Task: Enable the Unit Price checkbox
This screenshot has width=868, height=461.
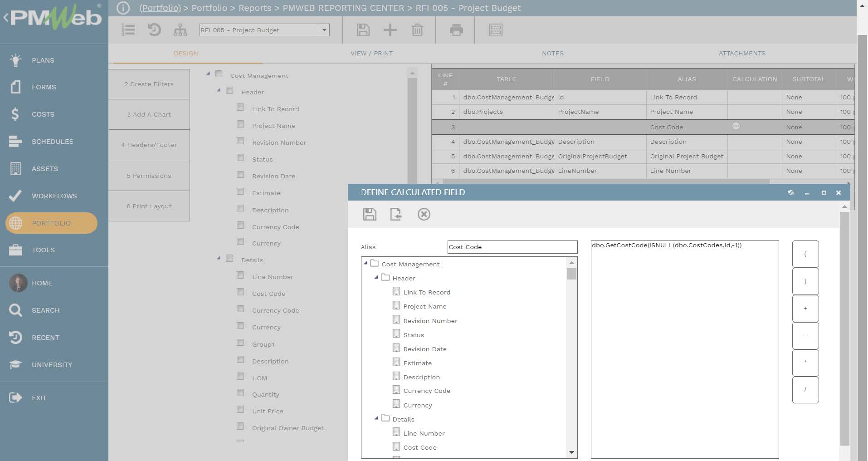Action: tap(240, 410)
